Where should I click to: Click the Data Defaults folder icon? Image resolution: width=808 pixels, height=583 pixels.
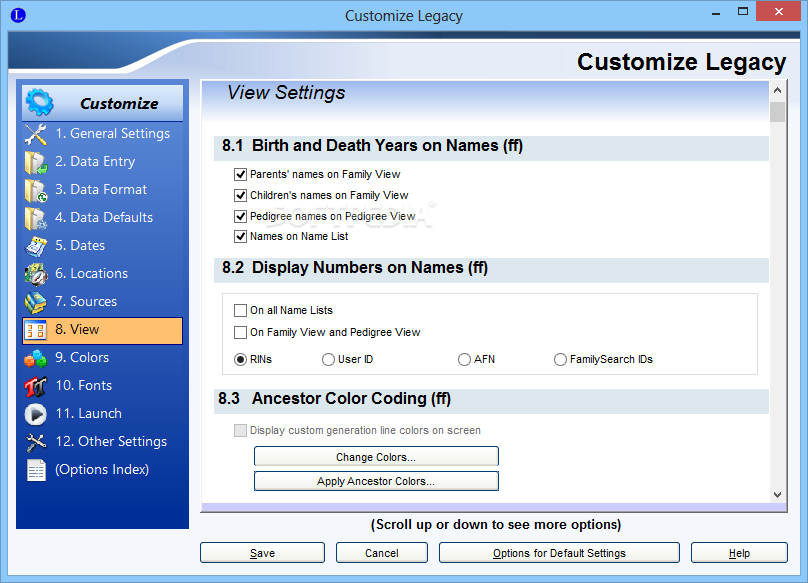click(x=36, y=218)
